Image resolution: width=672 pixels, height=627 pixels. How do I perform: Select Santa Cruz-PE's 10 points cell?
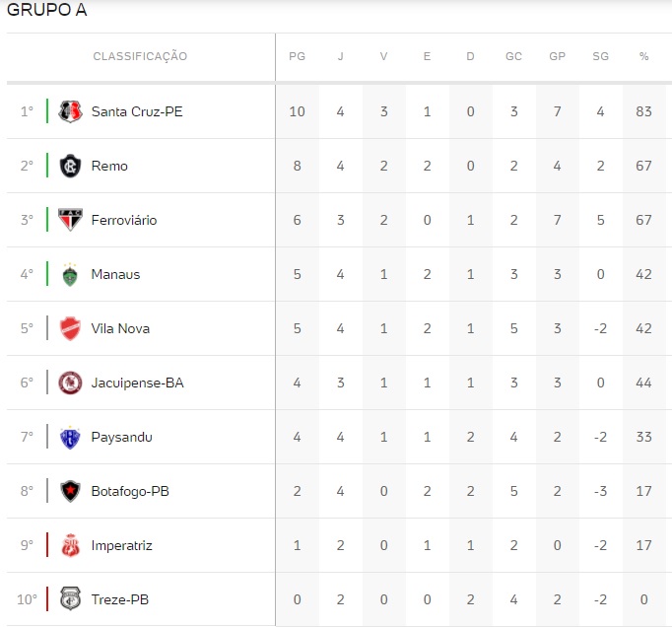pos(297,111)
